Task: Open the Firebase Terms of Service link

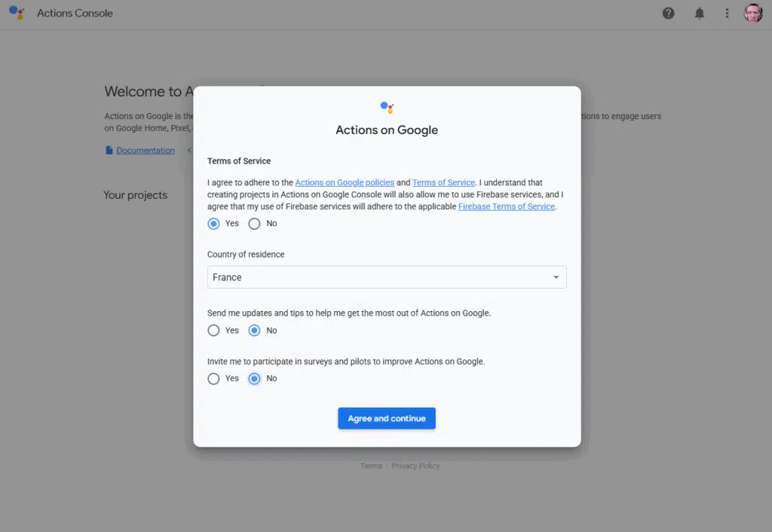Action: (x=507, y=206)
